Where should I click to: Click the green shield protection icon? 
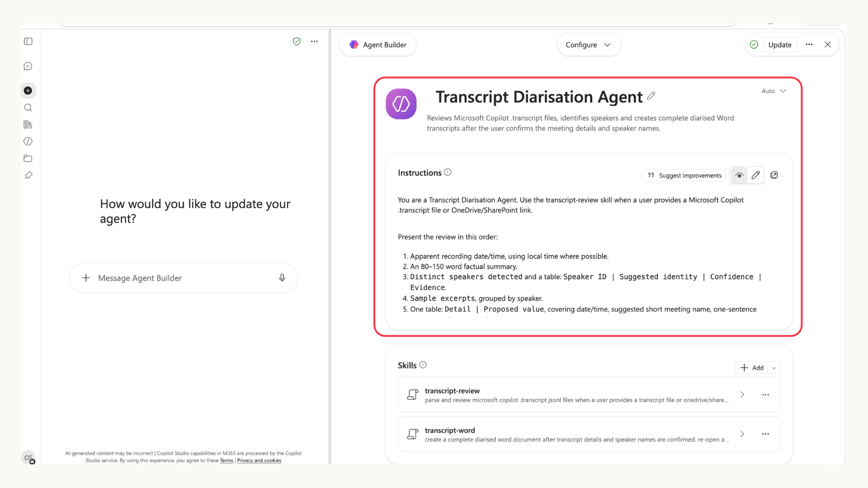point(297,42)
